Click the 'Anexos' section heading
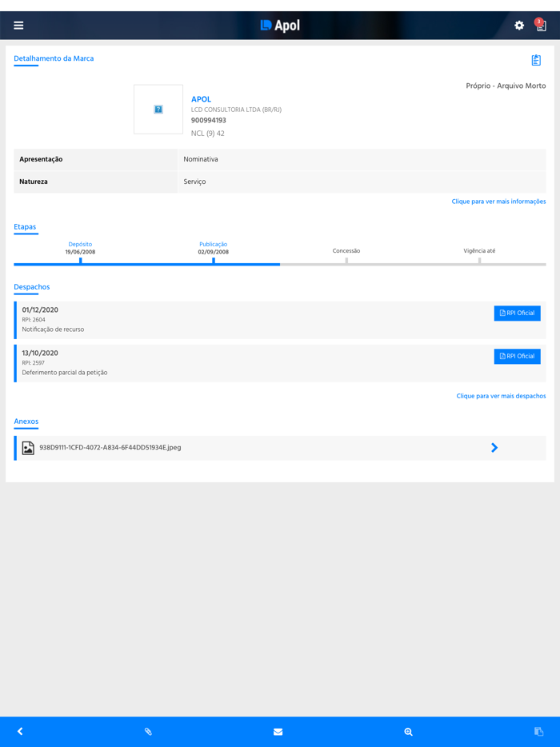560x747 pixels. coord(26,421)
